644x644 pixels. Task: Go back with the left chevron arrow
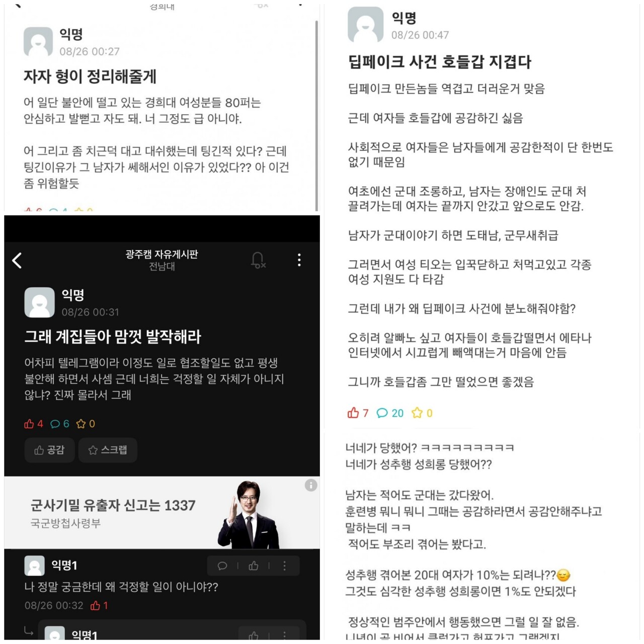17,260
